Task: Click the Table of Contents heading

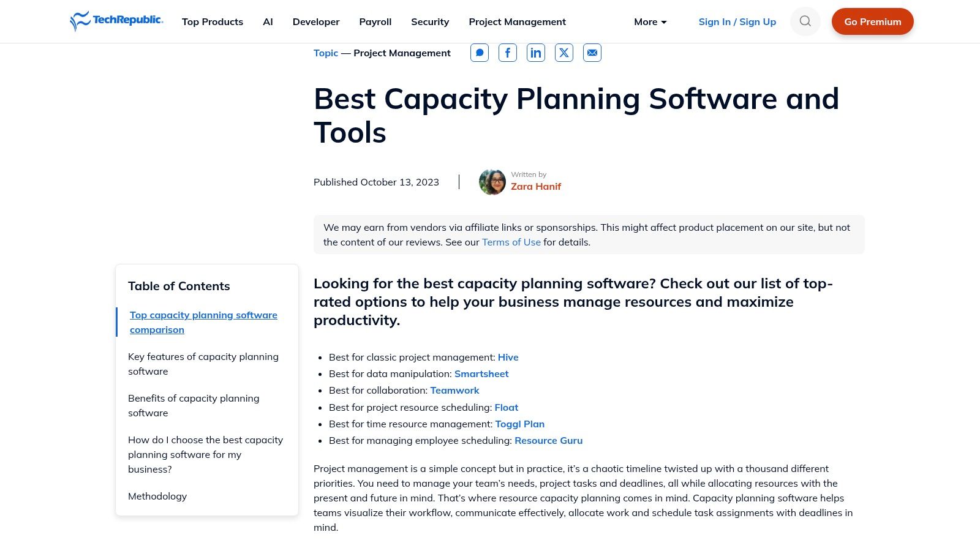Action: [179, 286]
